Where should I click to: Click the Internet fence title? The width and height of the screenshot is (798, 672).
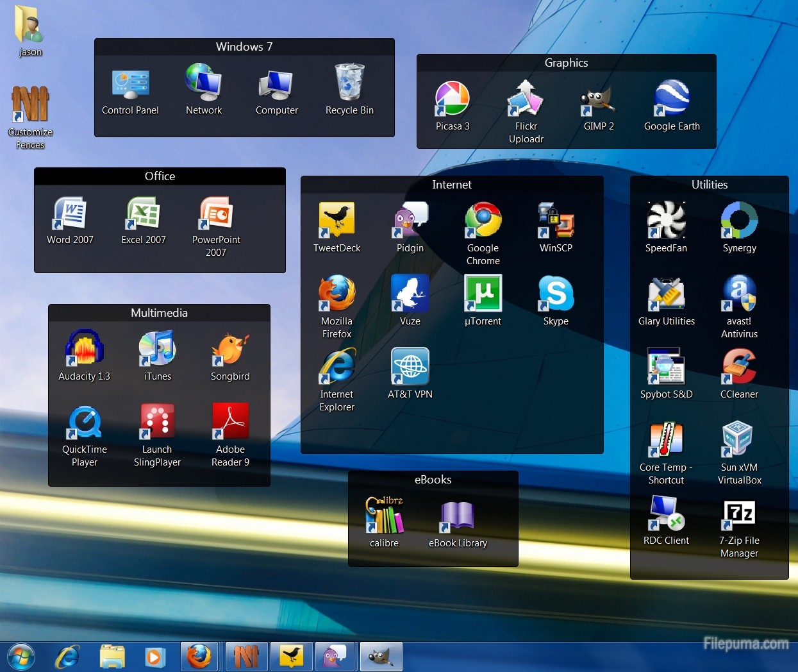[x=452, y=185]
